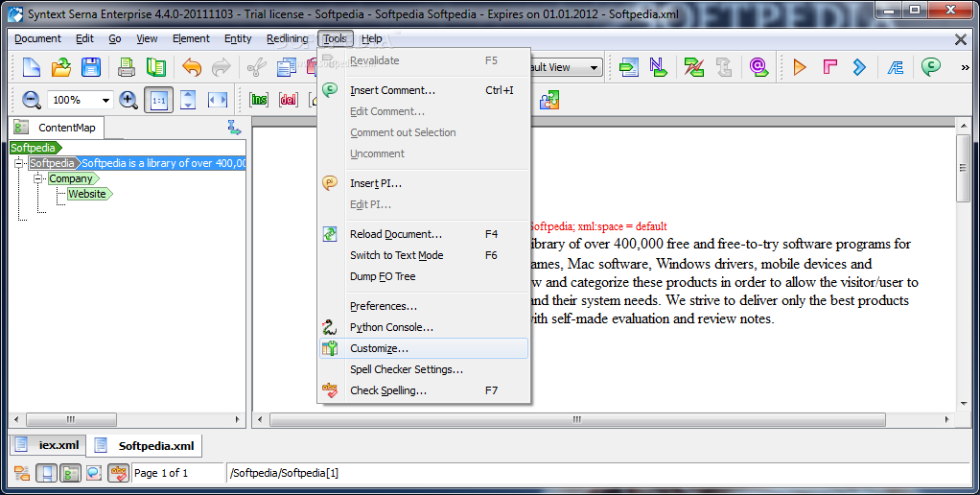This screenshot has height=495, width=980.
Task: Fit page height with vertical arrows icon
Action: tap(188, 100)
